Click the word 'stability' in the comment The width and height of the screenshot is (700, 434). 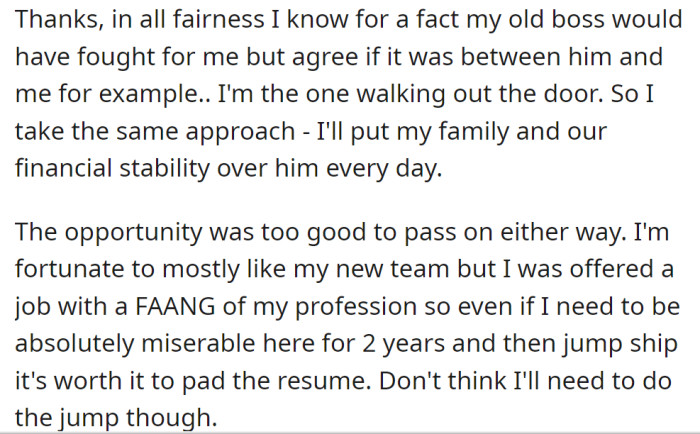164,170
